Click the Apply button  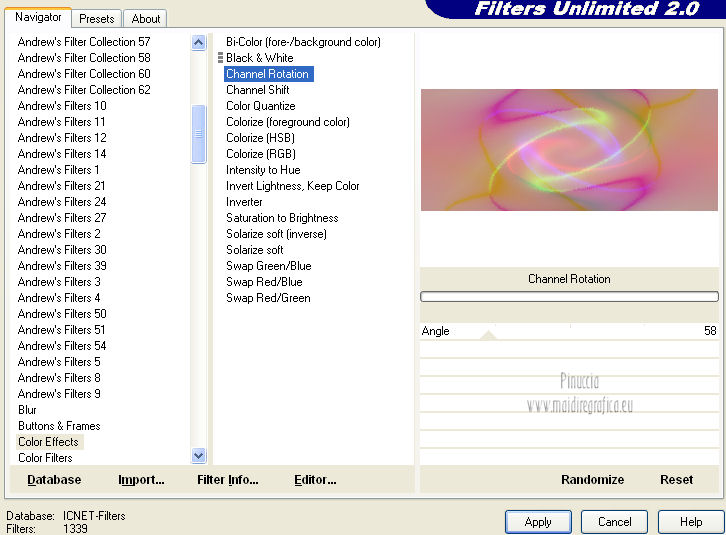click(538, 522)
